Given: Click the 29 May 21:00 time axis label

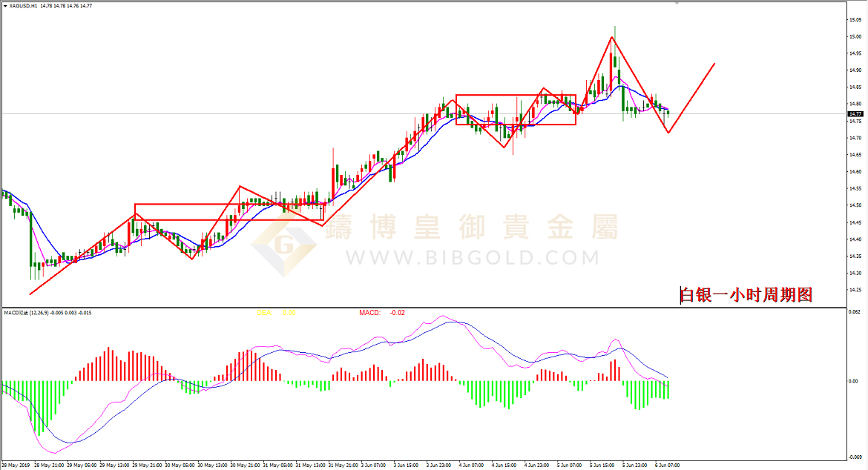Looking at the screenshot, I should [x=147, y=466].
